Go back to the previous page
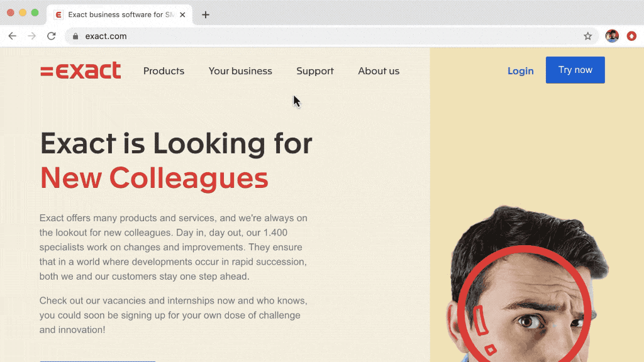This screenshot has height=362, width=644. click(x=12, y=36)
